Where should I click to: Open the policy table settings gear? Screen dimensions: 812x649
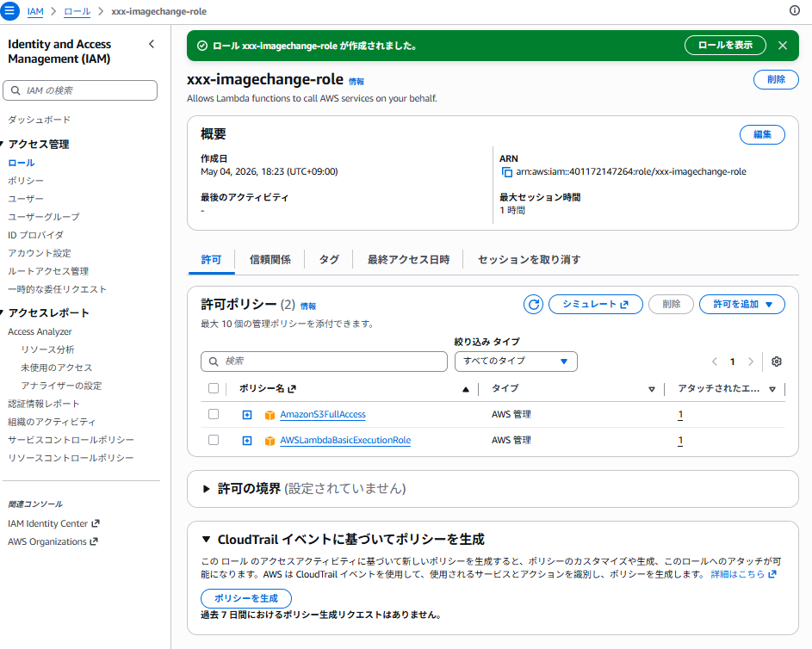tap(777, 362)
